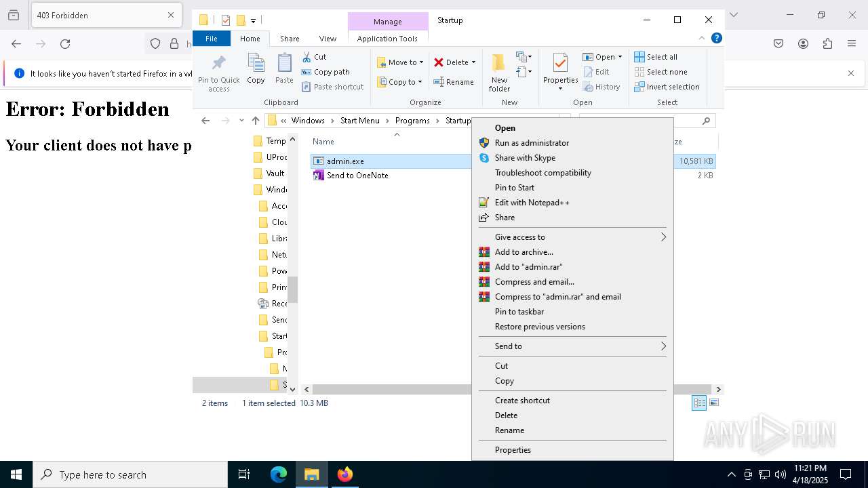The image size is (868, 488).
Task: Click Restore previous versions
Action: tap(572, 327)
